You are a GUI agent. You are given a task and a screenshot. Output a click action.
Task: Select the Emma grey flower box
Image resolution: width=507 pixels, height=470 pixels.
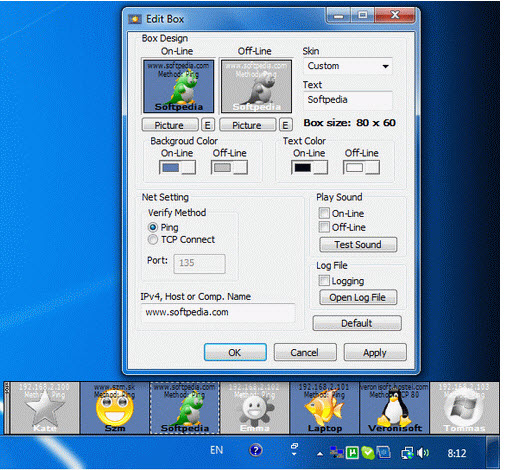coord(255,408)
